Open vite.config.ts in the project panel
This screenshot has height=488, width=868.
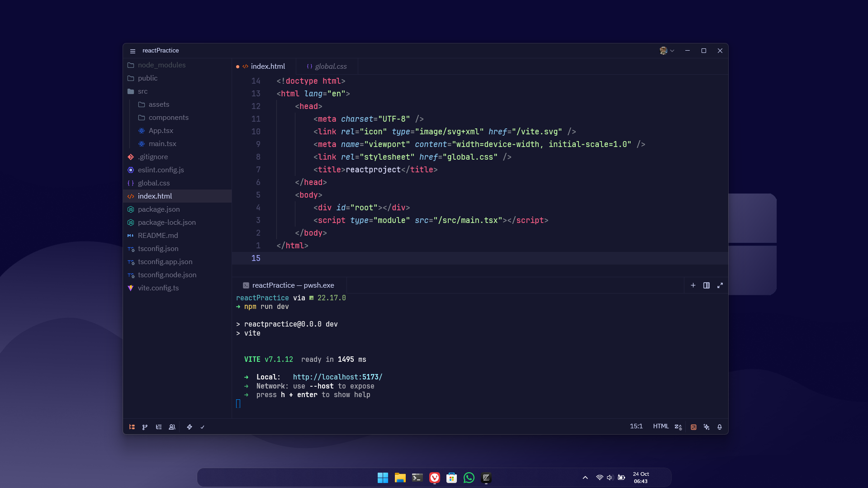pos(177,288)
